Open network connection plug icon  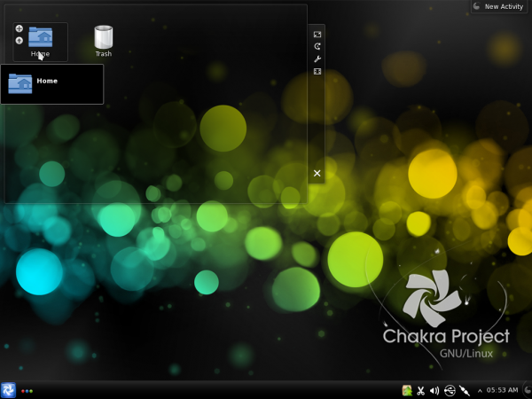pos(464,391)
